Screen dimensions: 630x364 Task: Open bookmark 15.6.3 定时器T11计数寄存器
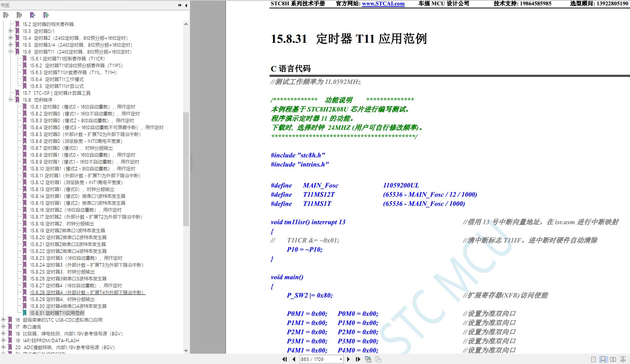[x=73, y=72]
